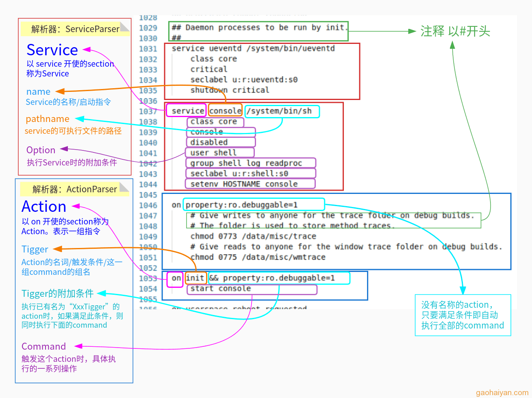532x398 pixels.
Task: Click the text 'Action的名词/触发条件/这一'
Action: tap(72, 262)
